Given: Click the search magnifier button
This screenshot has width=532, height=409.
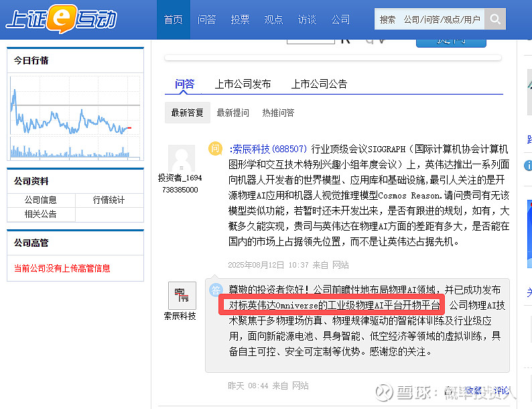Looking at the screenshot, I should (x=495, y=19).
